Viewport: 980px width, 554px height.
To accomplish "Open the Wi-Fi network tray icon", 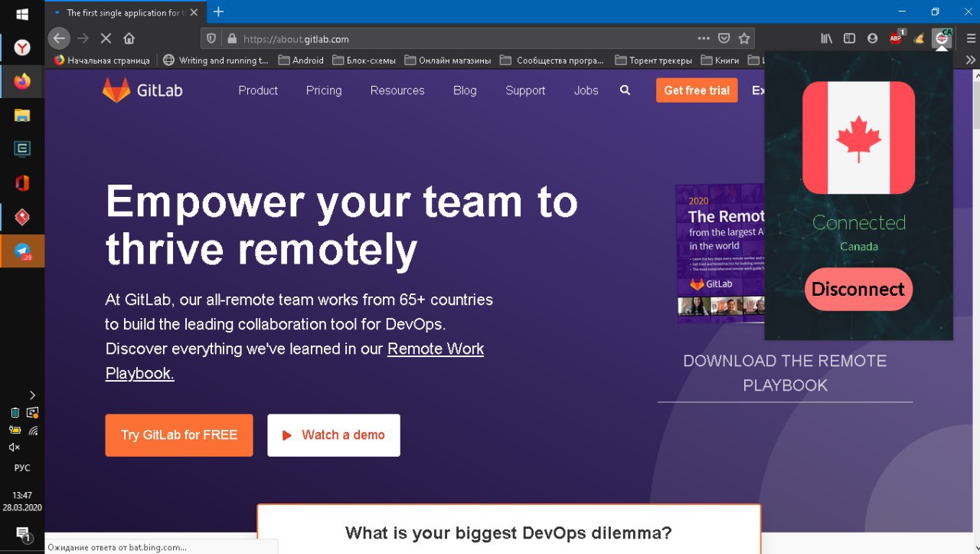I will point(33,430).
